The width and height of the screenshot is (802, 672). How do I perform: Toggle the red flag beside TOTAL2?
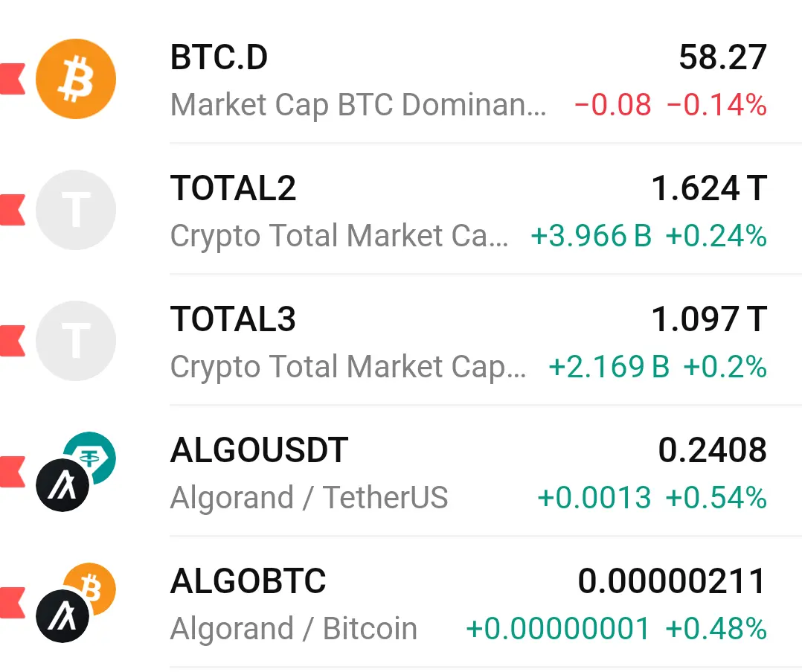click(12, 210)
